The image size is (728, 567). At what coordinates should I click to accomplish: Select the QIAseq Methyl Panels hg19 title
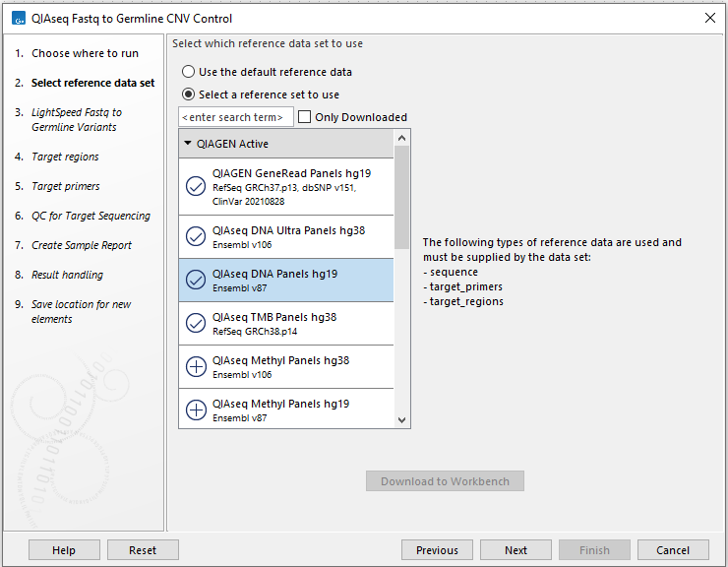[281, 404]
